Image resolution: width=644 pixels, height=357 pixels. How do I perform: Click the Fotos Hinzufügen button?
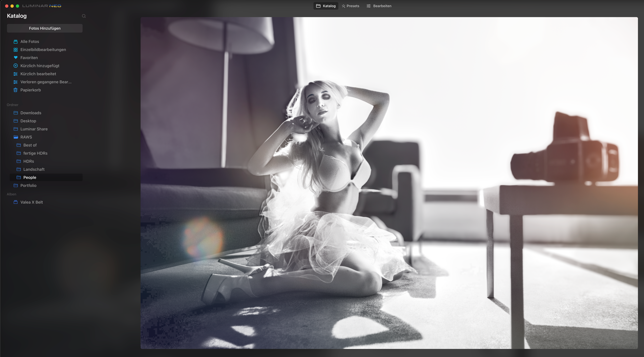[x=45, y=28]
